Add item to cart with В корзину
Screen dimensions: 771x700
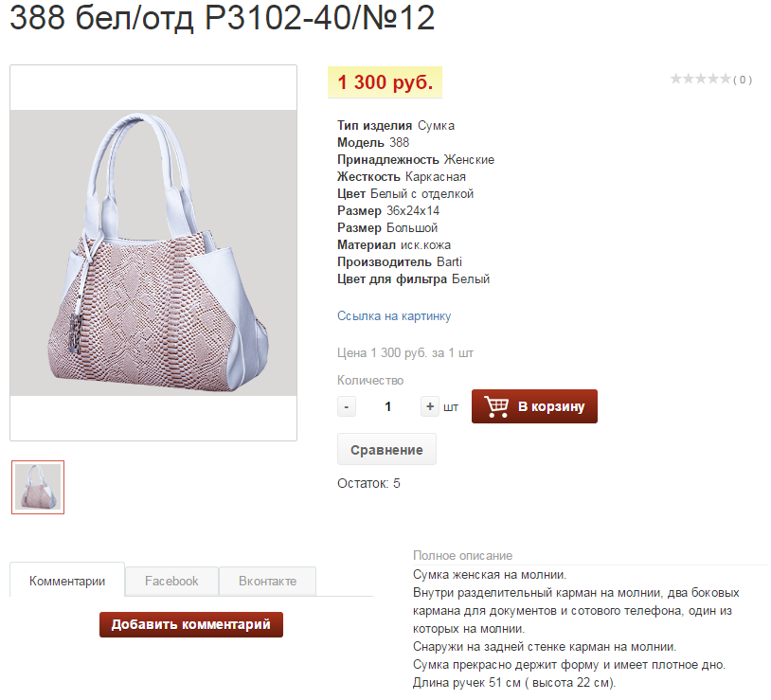pyautogui.click(x=534, y=406)
